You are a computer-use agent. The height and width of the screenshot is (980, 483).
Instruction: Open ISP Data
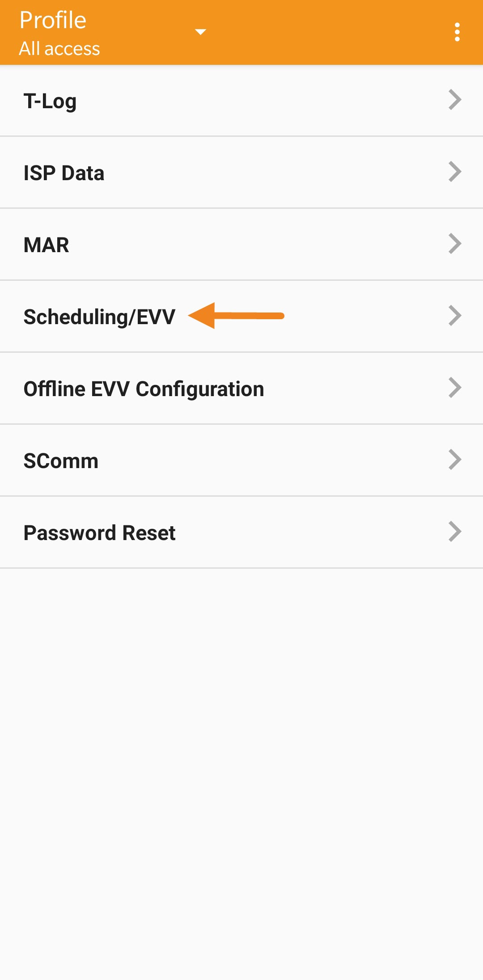pos(64,173)
